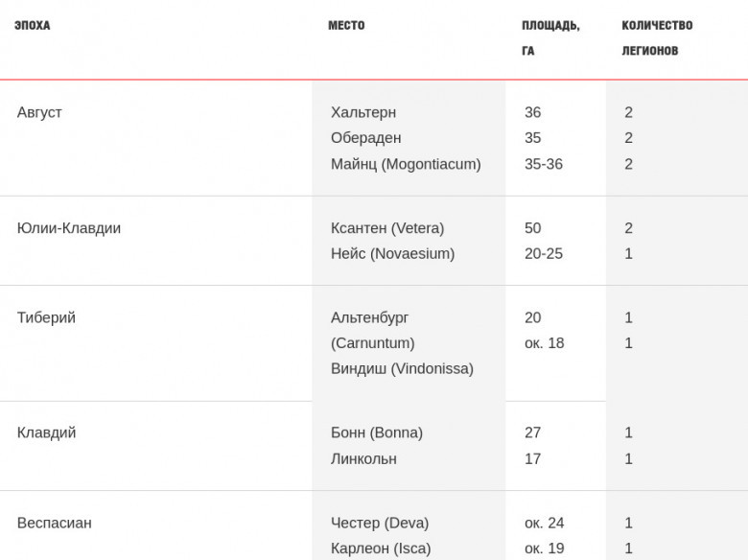Select the Веспасиан epoch cell
The width and height of the screenshot is (748, 560).
55,523
